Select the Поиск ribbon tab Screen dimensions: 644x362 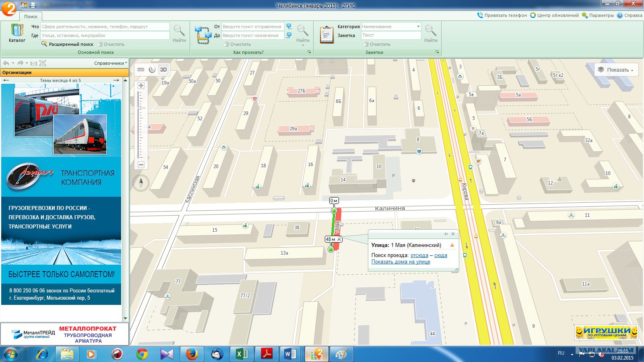point(31,16)
